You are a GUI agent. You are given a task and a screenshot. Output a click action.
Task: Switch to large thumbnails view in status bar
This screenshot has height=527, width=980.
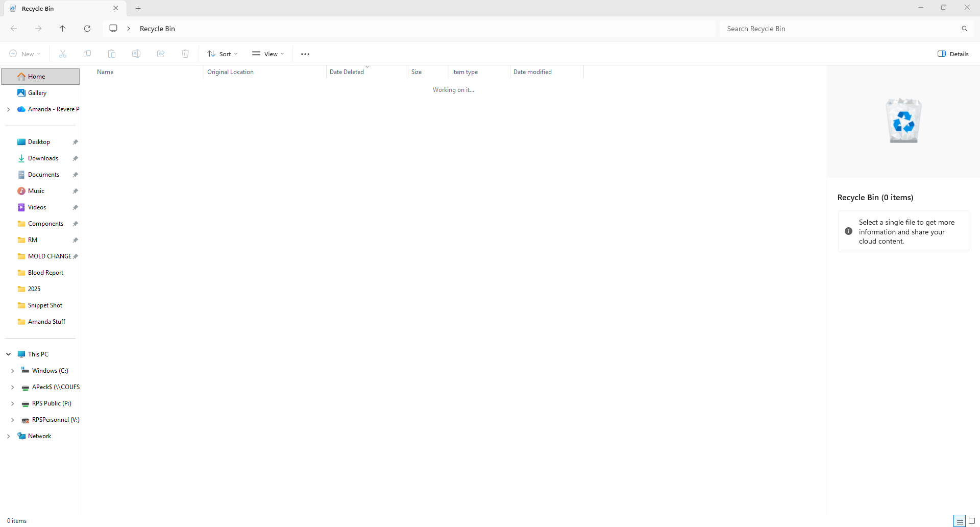coord(972,521)
